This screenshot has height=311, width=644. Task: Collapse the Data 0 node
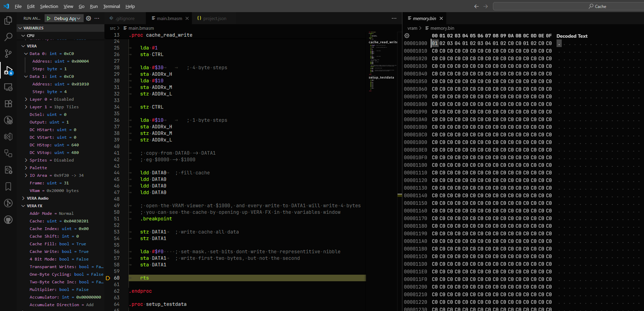tap(26, 54)
